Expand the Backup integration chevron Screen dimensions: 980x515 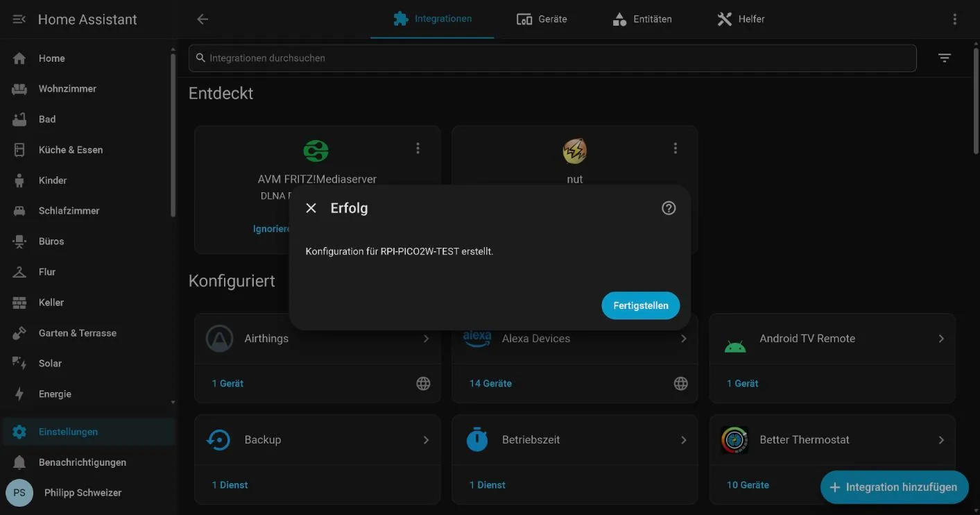(426, 440)
